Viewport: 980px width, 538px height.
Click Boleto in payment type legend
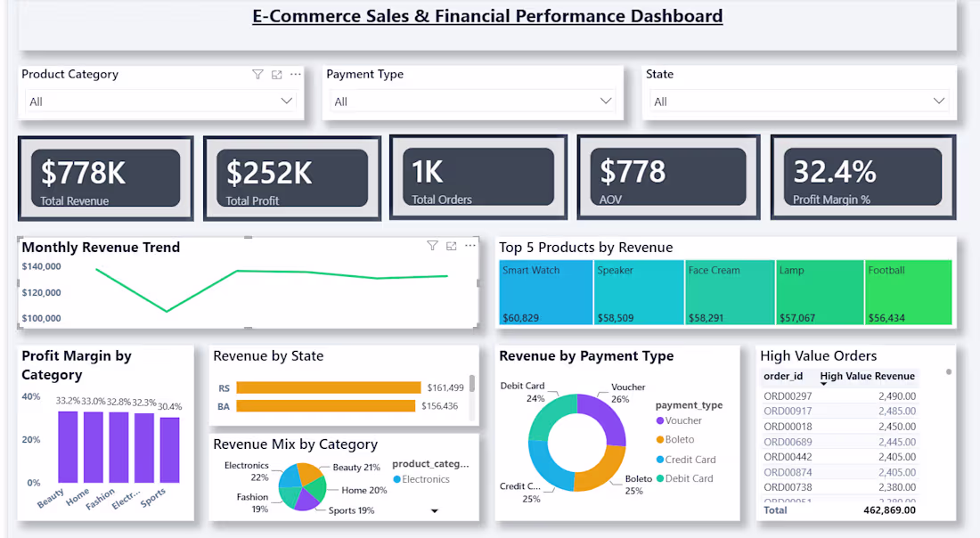coord(675,440)
